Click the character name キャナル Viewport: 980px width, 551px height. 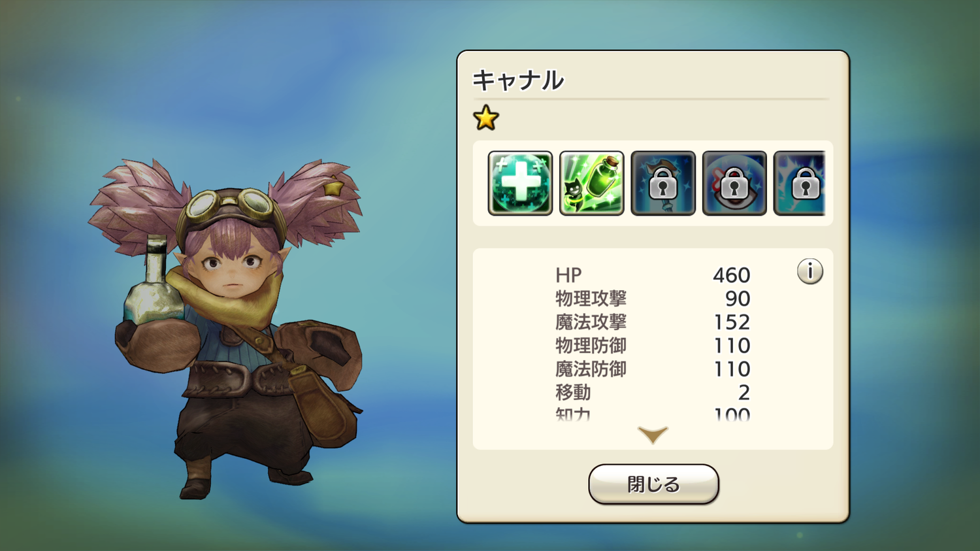[x=518, y=80]
